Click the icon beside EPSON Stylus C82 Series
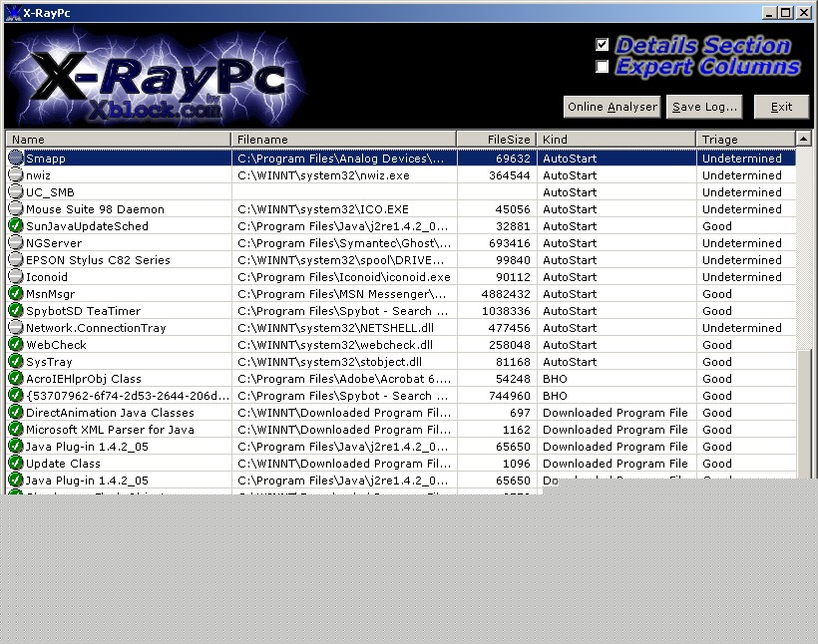The image size is (818, 644). [16, 259]
